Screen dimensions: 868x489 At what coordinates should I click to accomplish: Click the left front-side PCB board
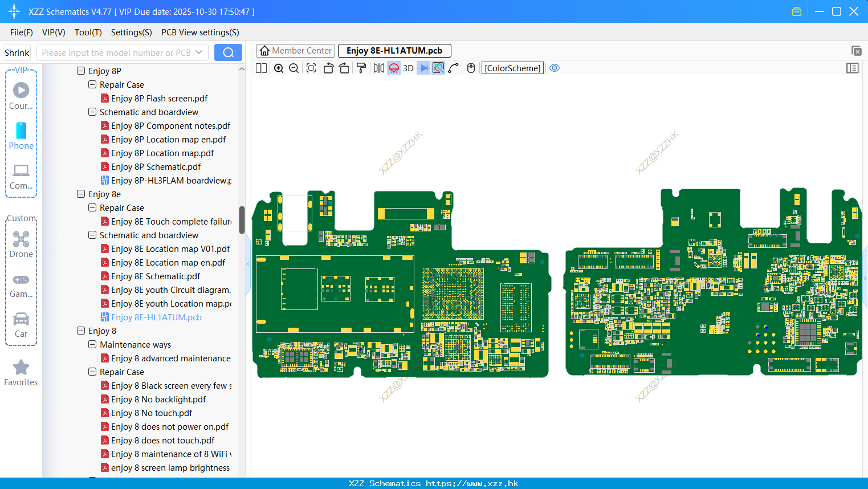pyautogui.click(x=401, y=284)
